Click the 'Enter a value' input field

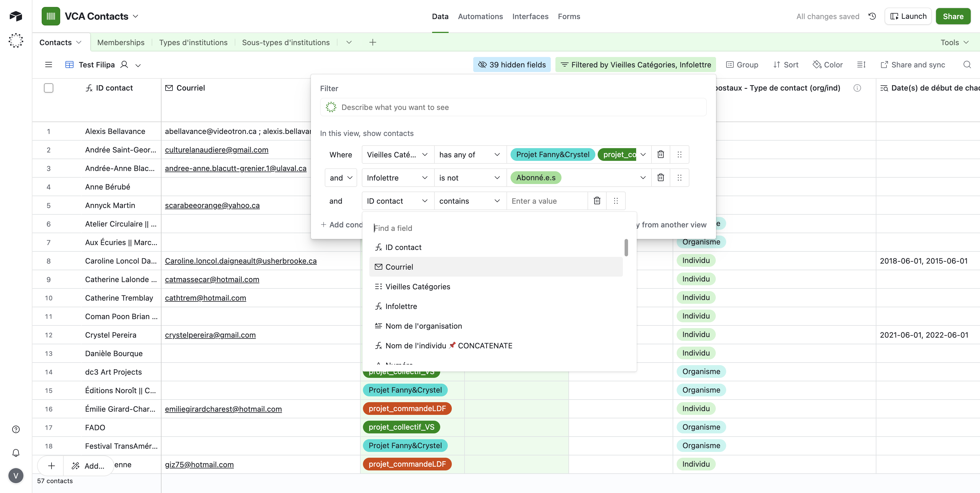pos(547,201)
